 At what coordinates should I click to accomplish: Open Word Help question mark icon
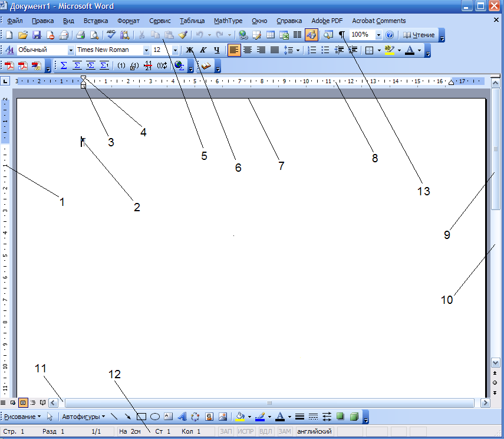390,35
